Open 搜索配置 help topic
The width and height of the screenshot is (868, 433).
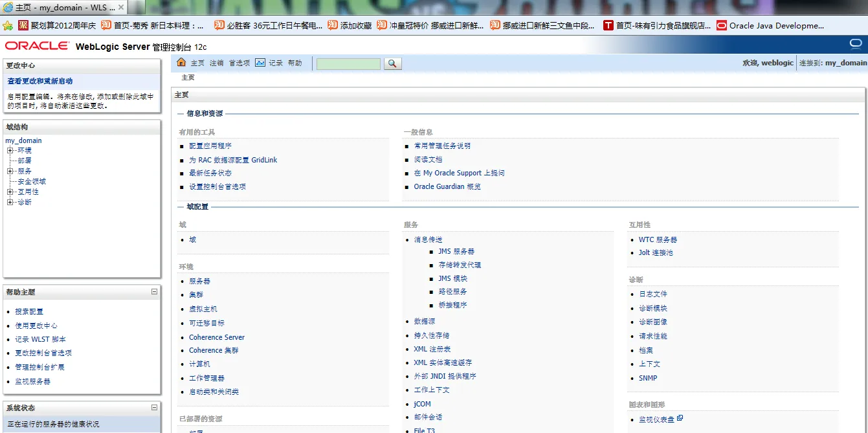(29, 312)
